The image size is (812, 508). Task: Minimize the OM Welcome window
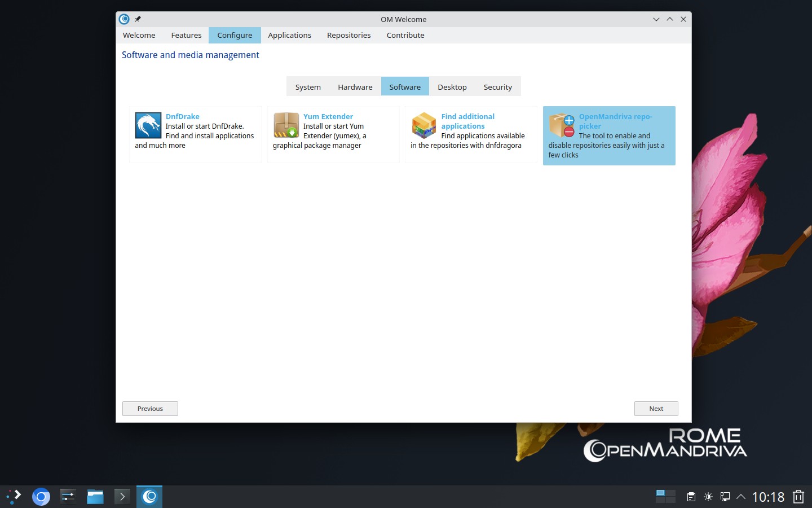(x=656, y=19)
